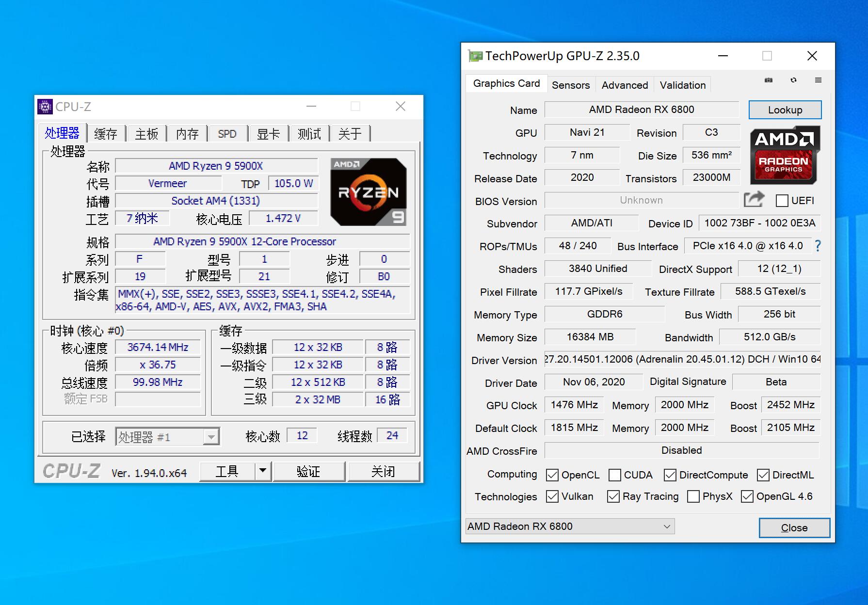Screen dimensions: 868x605
Task: Select the Driver Version text field
Action: pos(679,359)
